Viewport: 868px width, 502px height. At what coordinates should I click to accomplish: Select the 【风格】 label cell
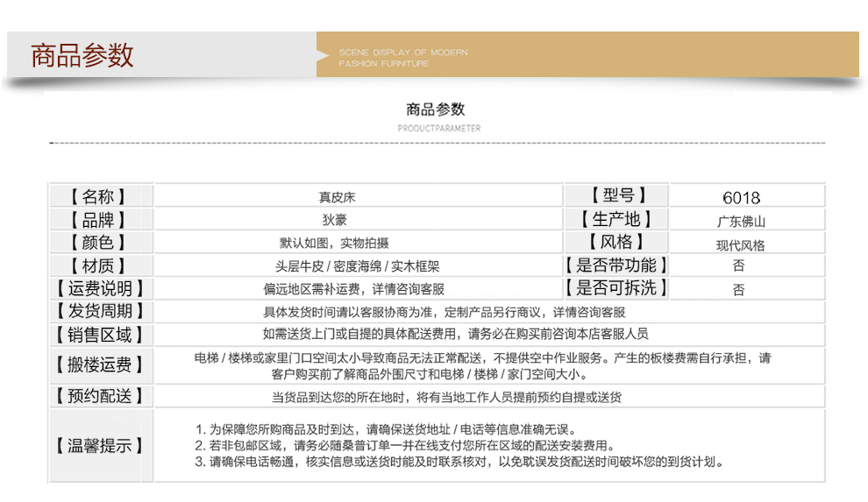[616, 242]
